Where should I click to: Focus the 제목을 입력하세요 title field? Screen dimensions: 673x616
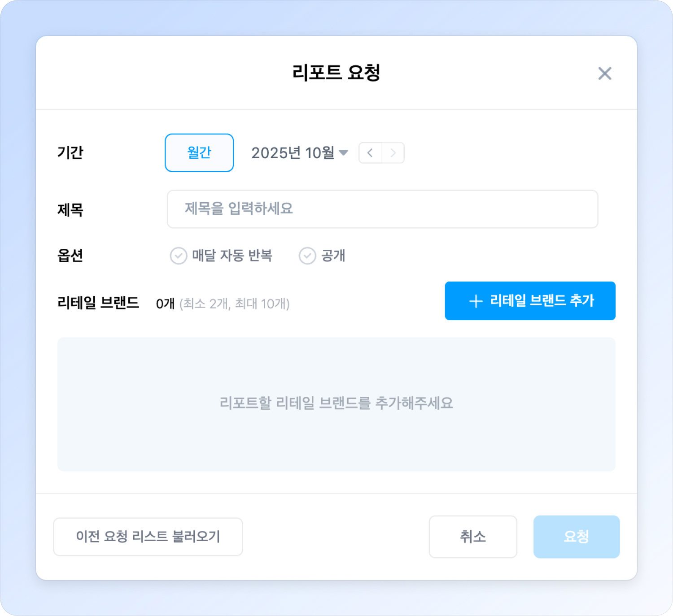(382, 209)
